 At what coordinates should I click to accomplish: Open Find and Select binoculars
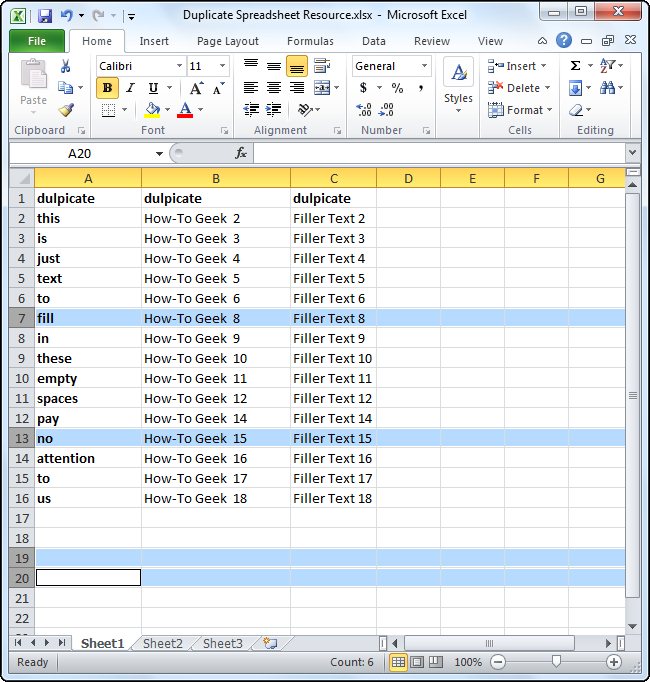pyautogui.click(x=607, y=88)
